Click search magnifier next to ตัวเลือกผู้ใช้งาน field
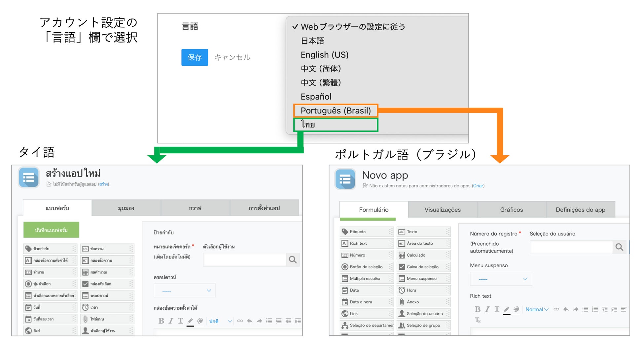 [x=293, y=260]
